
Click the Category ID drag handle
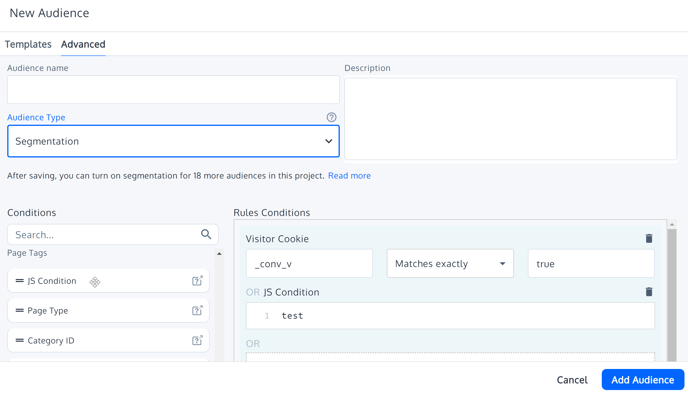click(x=19, y=340)
